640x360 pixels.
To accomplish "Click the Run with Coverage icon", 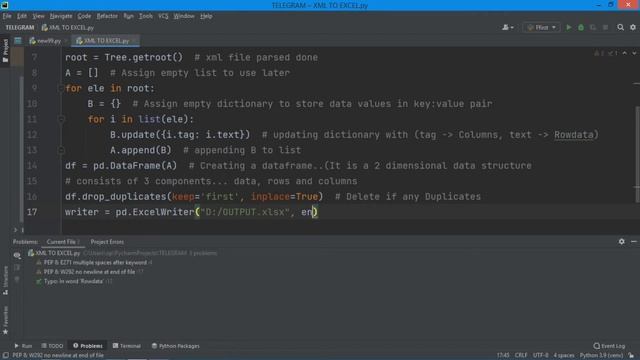I will click(x=593, y=27).
